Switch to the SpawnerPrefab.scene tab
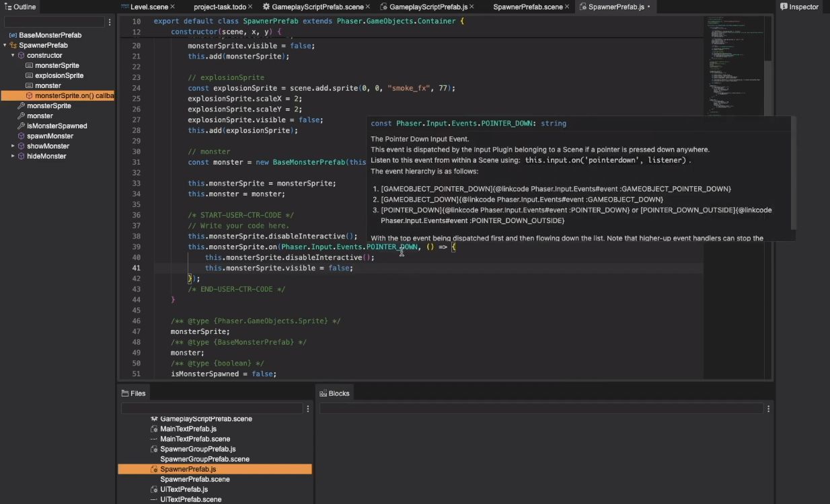Viewport: 830px width, 504px height. [528, 7]
